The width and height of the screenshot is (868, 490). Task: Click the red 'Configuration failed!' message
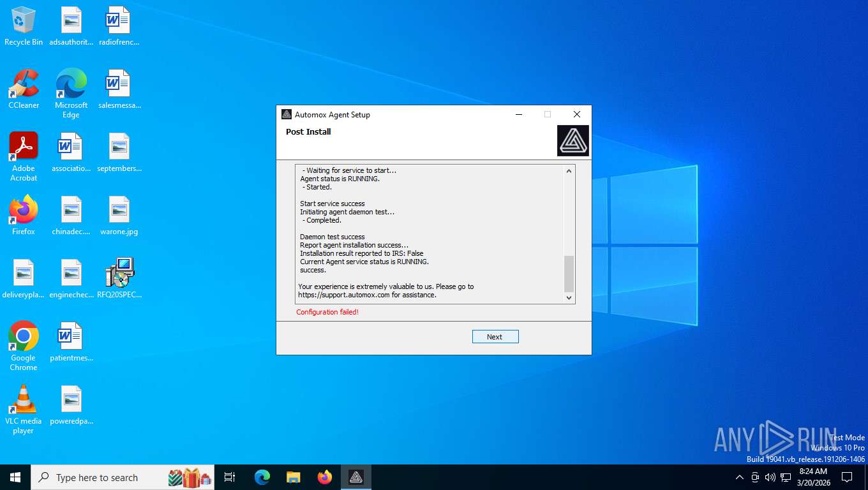coord(327,312)
